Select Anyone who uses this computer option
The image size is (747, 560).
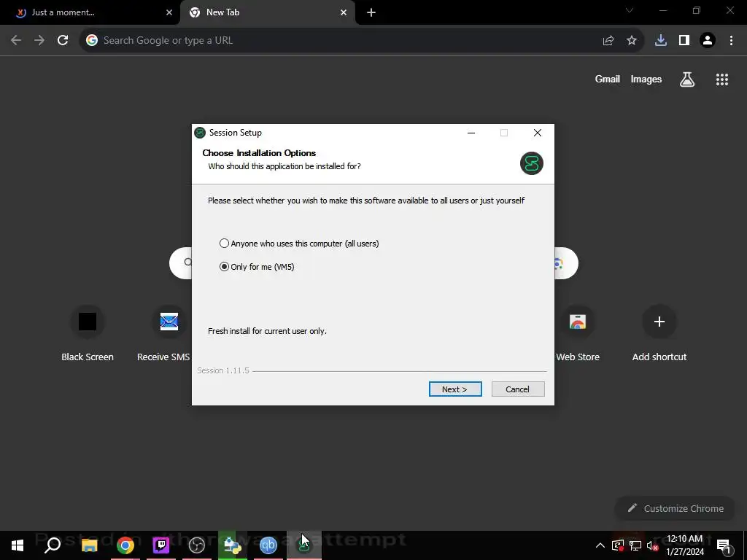299,244
